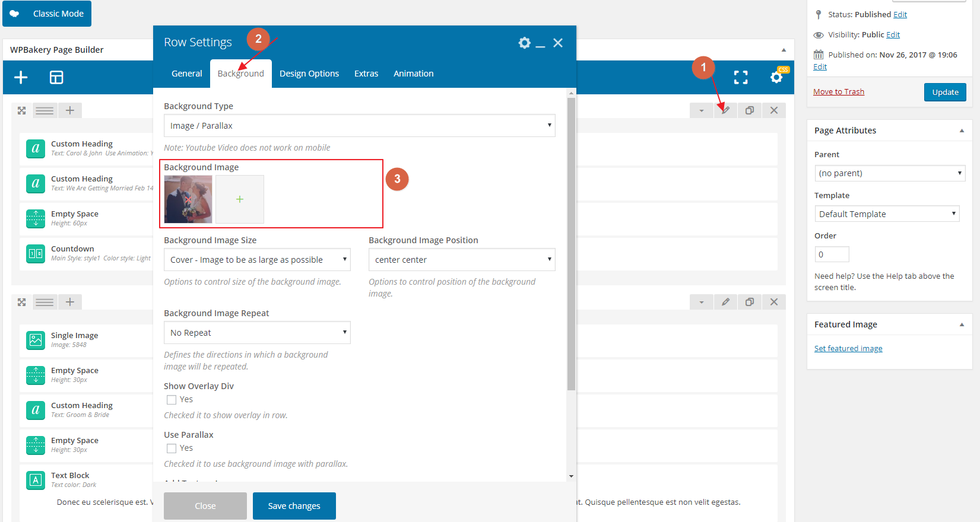
Task: Select Groom & Bride Custom Heading icon
Action: coord(36,410)
